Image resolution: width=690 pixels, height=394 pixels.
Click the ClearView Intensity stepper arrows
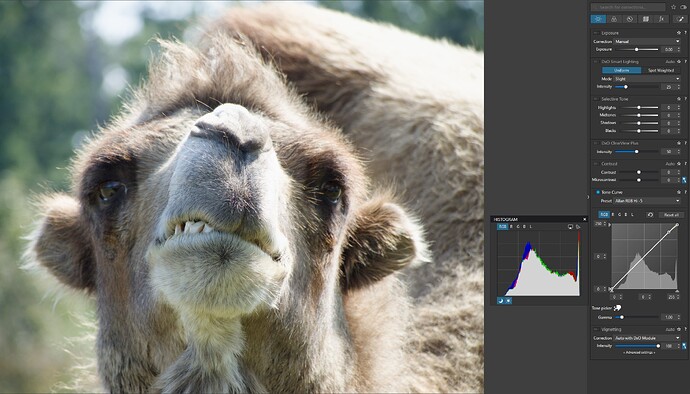pos(679,151)
